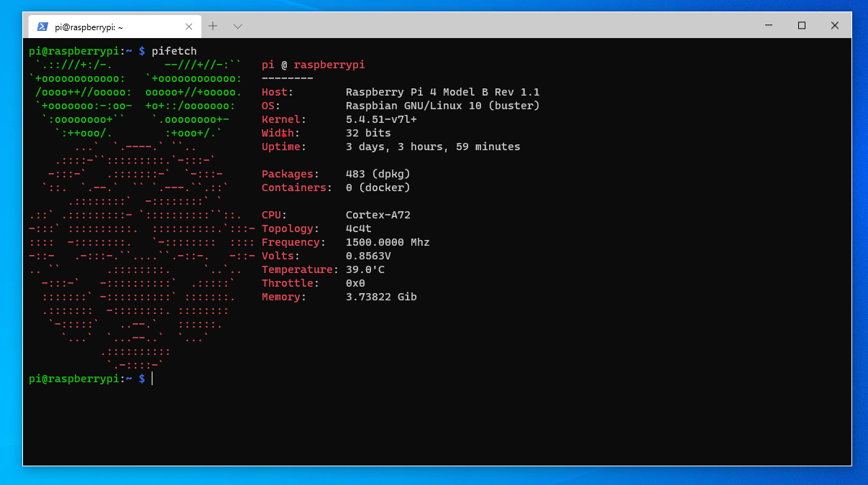Click the Throttle label

coord(290,283)
